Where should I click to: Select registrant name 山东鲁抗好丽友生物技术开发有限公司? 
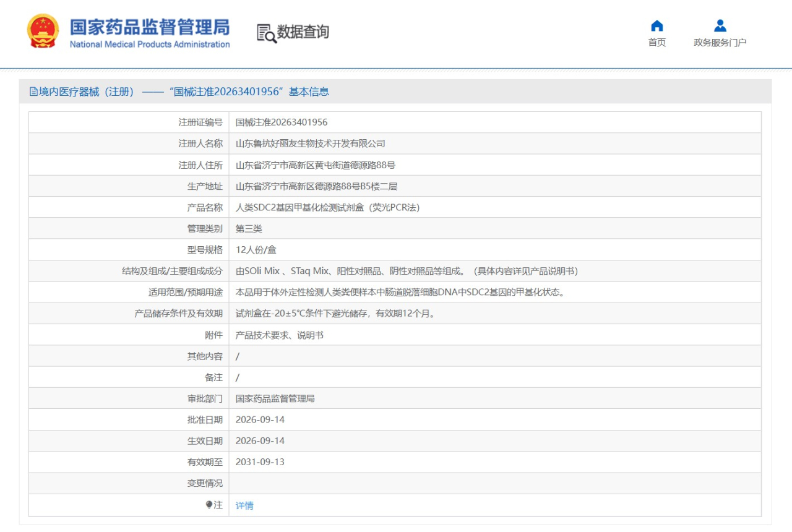311,144
